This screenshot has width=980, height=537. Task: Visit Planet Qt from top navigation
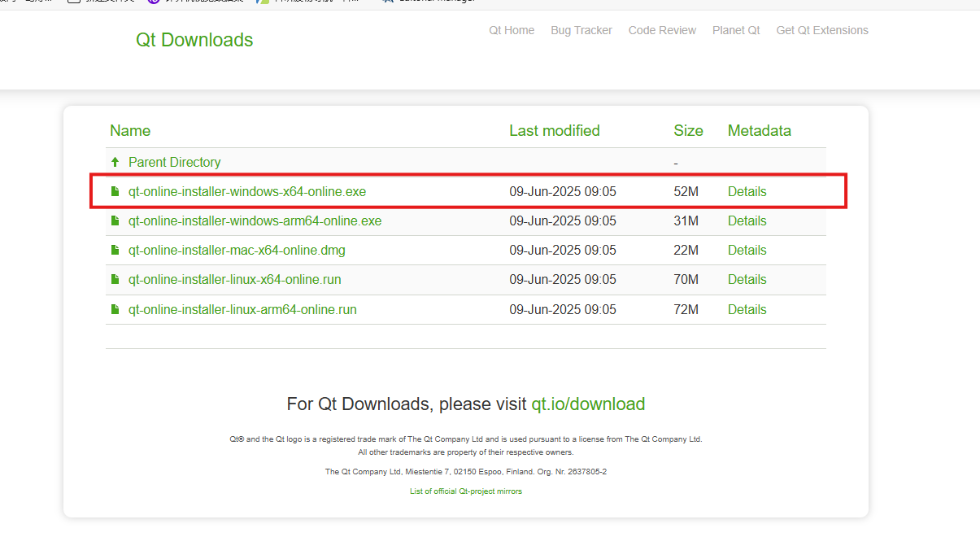point(736,30)
